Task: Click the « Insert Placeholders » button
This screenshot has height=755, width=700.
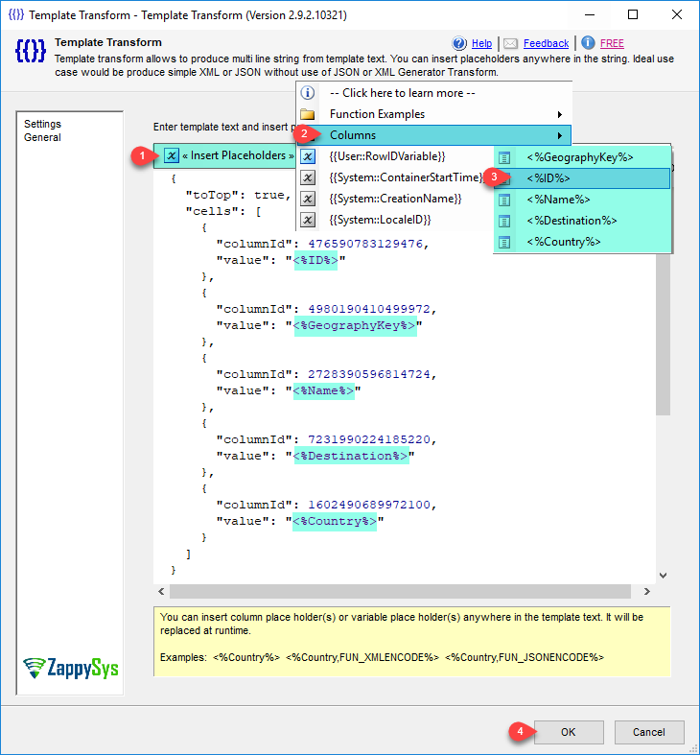Action: click(x=224, y=155)
